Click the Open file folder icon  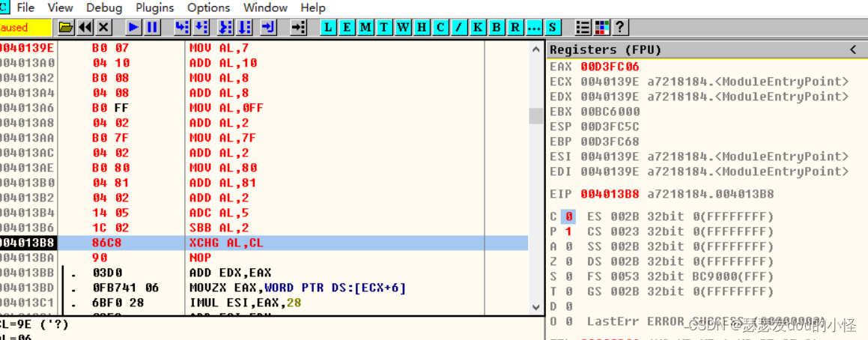66,28
